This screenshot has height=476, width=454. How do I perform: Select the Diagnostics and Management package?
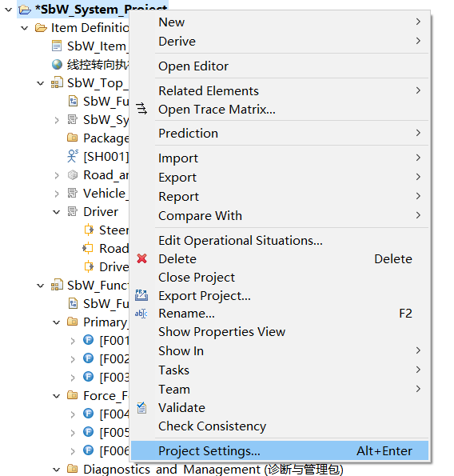(213, 470)
